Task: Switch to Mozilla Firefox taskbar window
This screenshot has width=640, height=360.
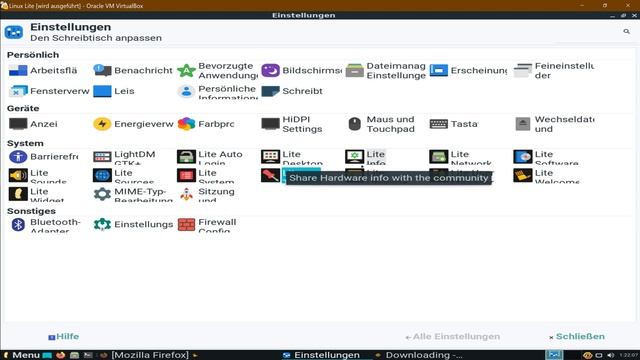Action: (149, 355)
